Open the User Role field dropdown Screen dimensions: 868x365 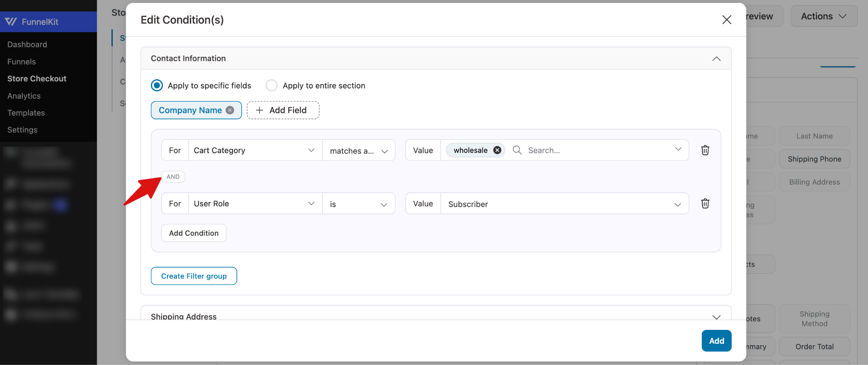255,204
